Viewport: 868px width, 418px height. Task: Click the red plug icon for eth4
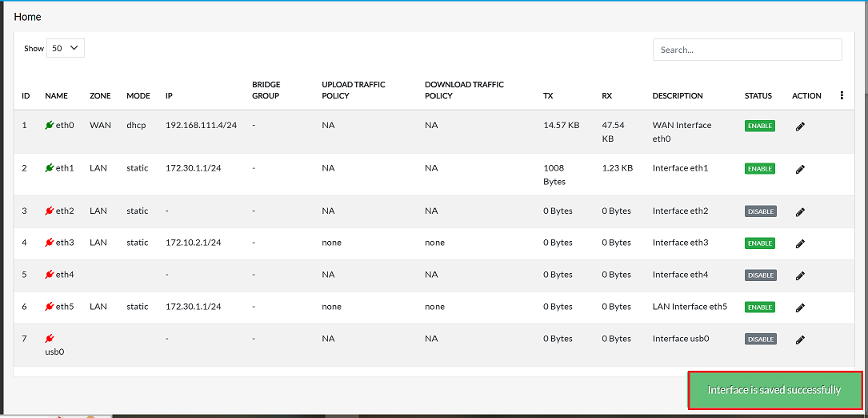pos(50,275)
